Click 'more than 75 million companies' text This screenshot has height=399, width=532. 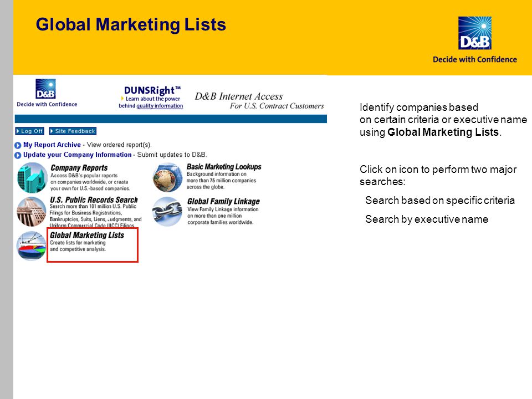[221, 181]
